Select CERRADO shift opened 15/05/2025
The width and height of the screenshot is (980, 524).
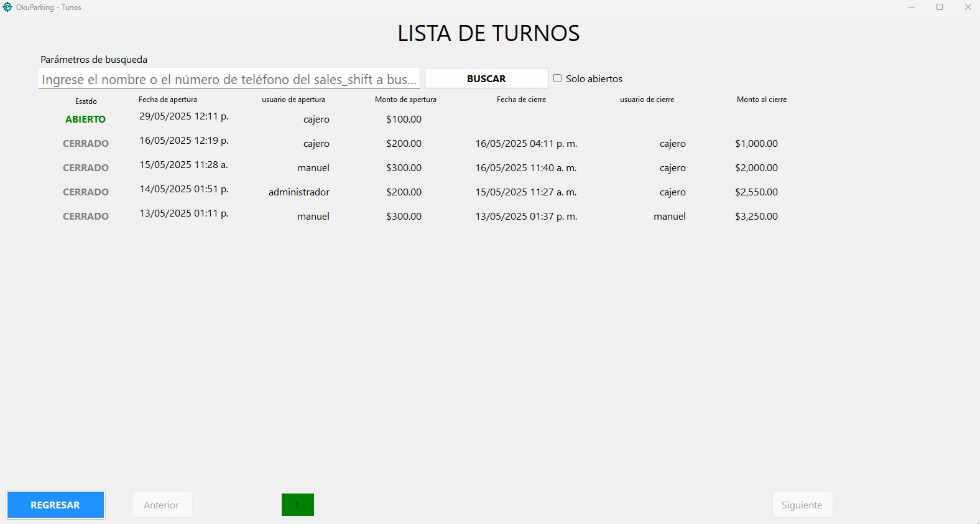point(86,167)
